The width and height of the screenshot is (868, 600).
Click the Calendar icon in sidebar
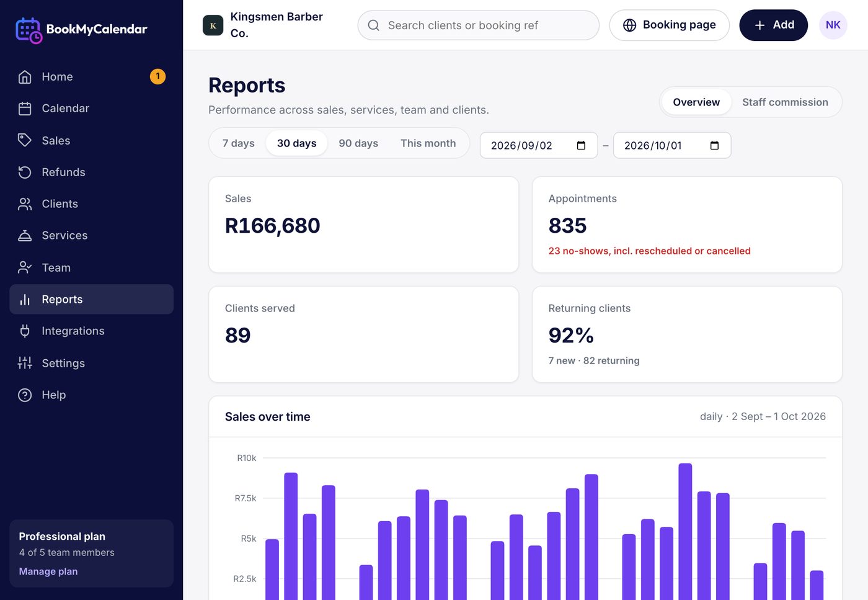coord(25,109)
